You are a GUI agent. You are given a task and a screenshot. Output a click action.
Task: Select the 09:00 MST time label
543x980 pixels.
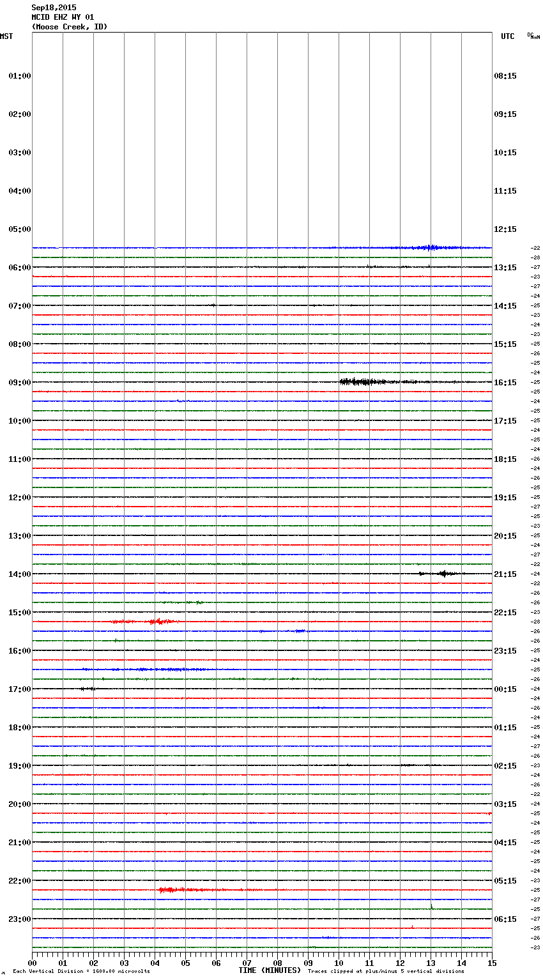tap(20, 383)
